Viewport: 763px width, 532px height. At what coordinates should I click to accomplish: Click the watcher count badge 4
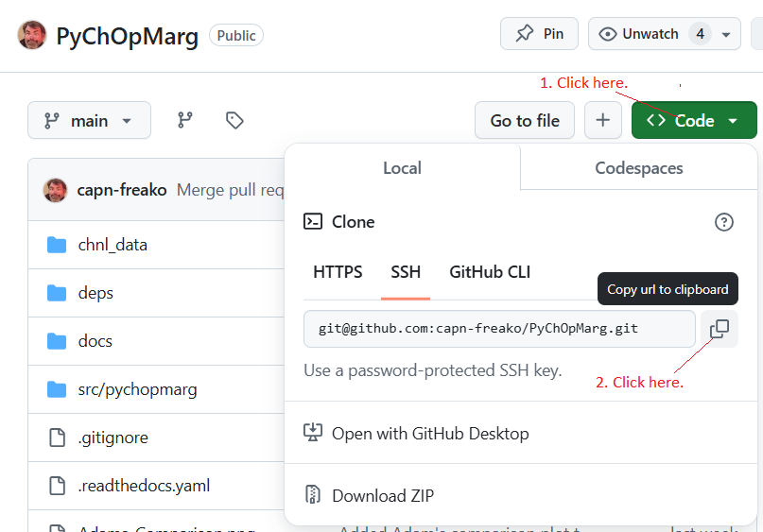point(700,34)
